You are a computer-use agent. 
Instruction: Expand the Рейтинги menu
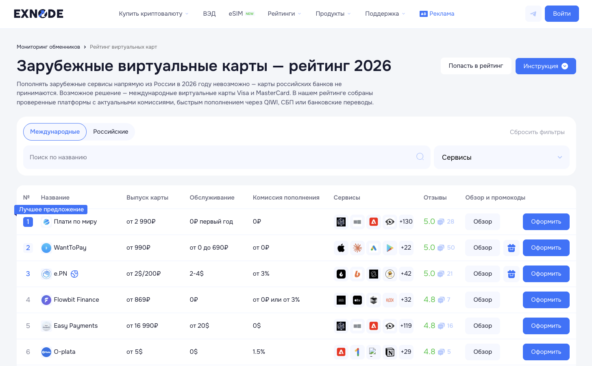(284, 14)
